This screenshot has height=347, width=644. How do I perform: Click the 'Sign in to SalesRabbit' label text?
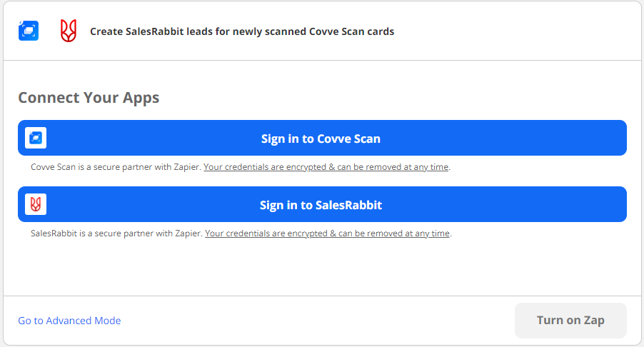coord(321,205)
